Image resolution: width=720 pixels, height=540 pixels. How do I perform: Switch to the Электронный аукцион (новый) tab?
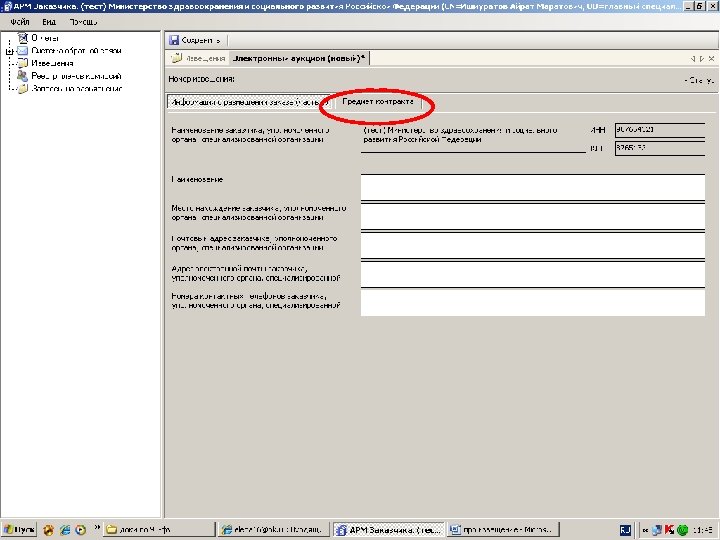click(298, 58)
